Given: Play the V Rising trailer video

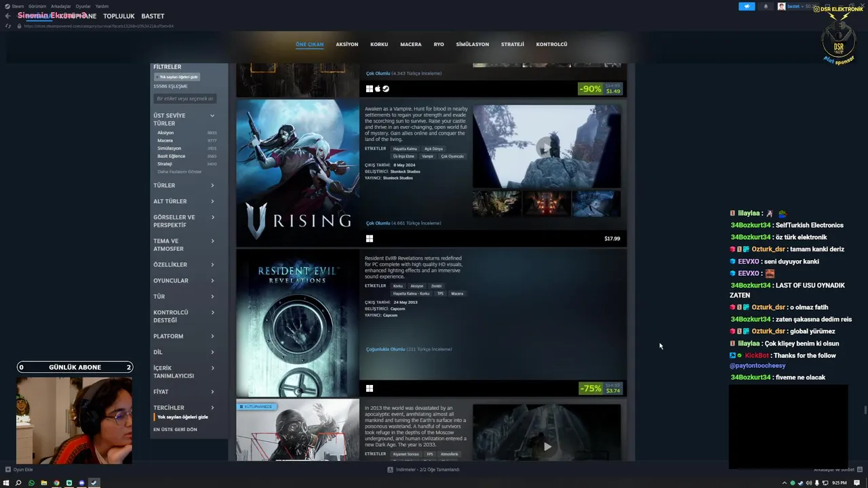Looking at the screenshot, I should pos(547,146).
